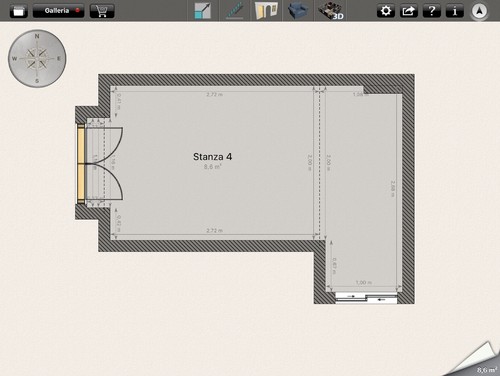Open the help question mark
500x376 pixels.
[x=432, y=11]
